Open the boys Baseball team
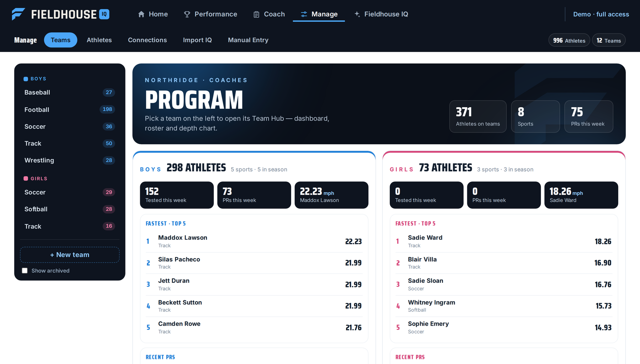This screenshot has height=364, width=640. point(70,92)
